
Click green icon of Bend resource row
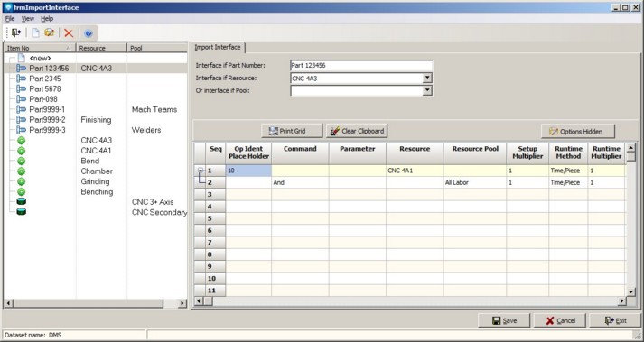[x=22, y=161]
